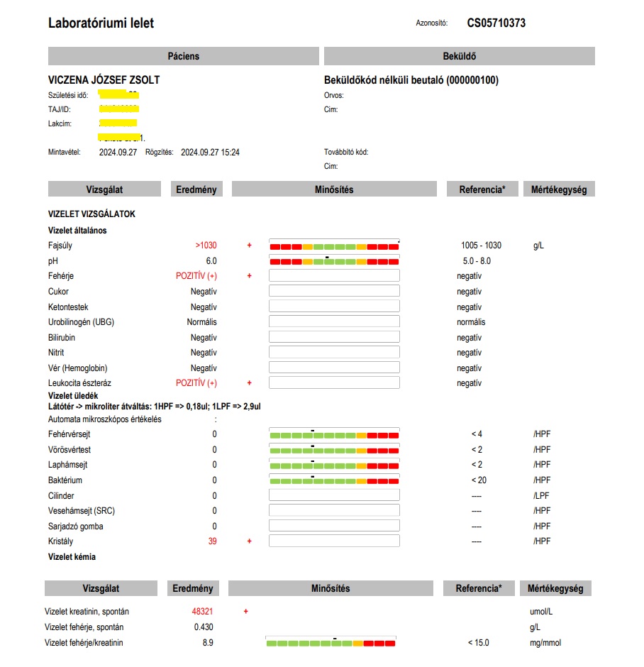Click the red plus marker beside Fajsúly
Viewport: 644px width, 667px height.
pyautogui.click(x=249, y=246)
